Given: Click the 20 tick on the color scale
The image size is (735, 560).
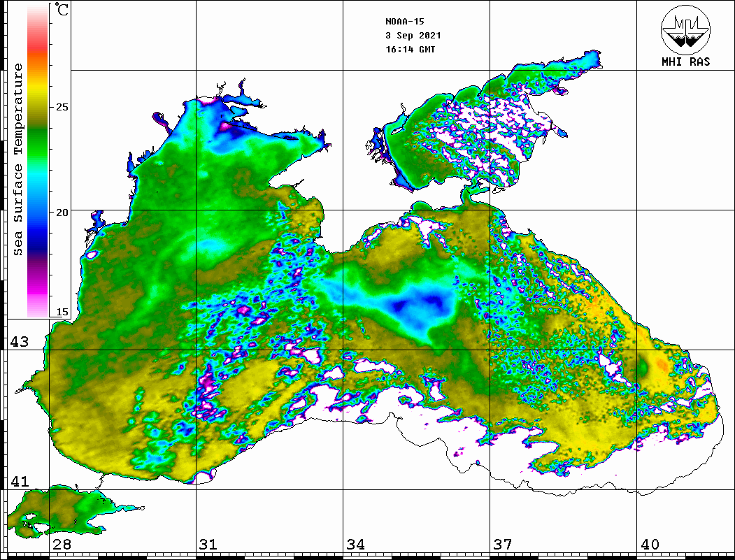Looking at the screenshot, I should [62, 213].
